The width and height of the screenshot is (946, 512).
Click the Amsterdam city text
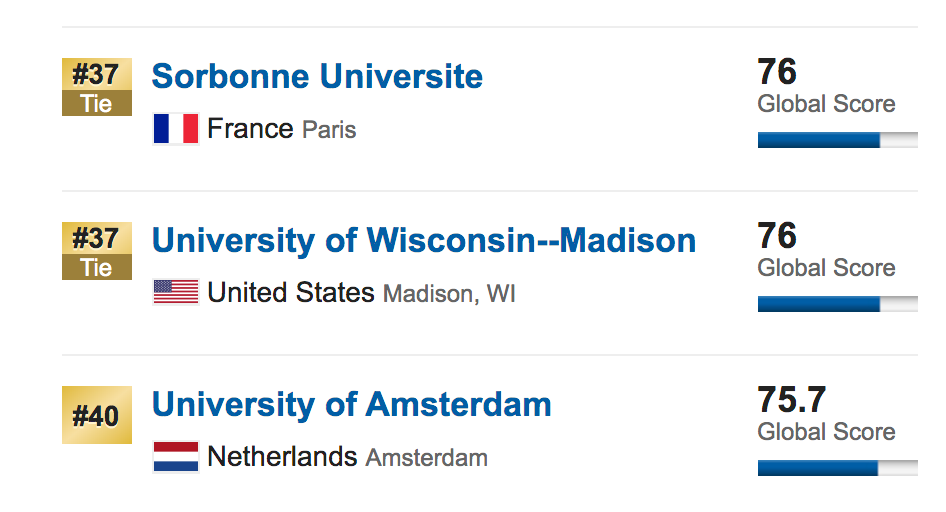[x=427, y=458]
